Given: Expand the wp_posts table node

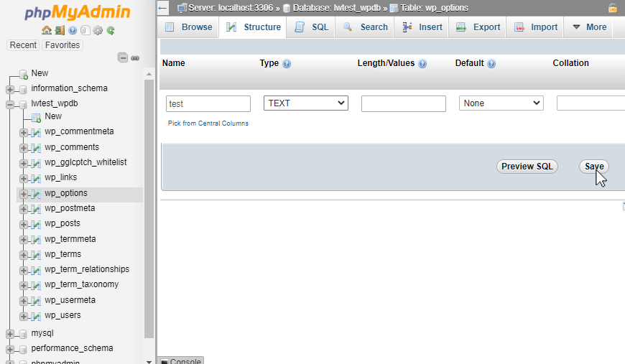Looking at the screenshot, I should point(24,225).
